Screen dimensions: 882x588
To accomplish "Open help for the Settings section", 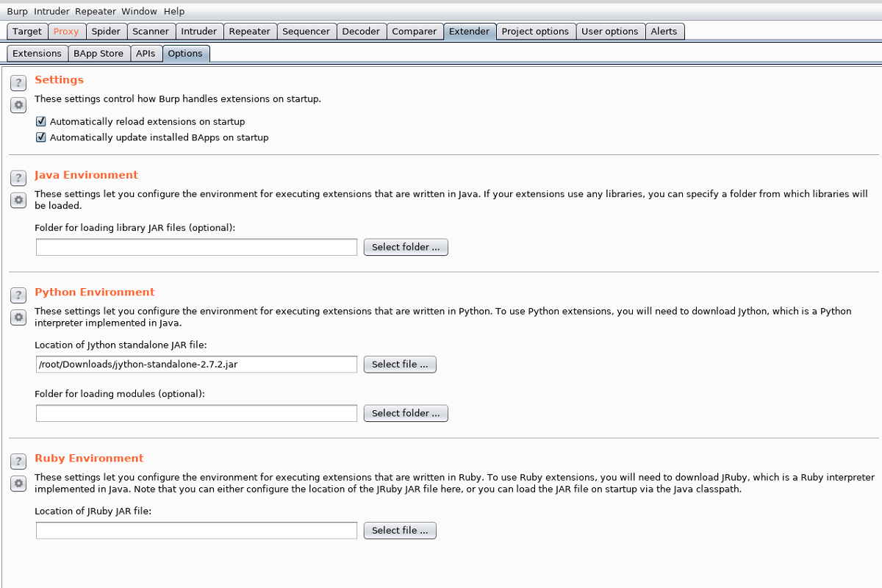I will (19, 82).
